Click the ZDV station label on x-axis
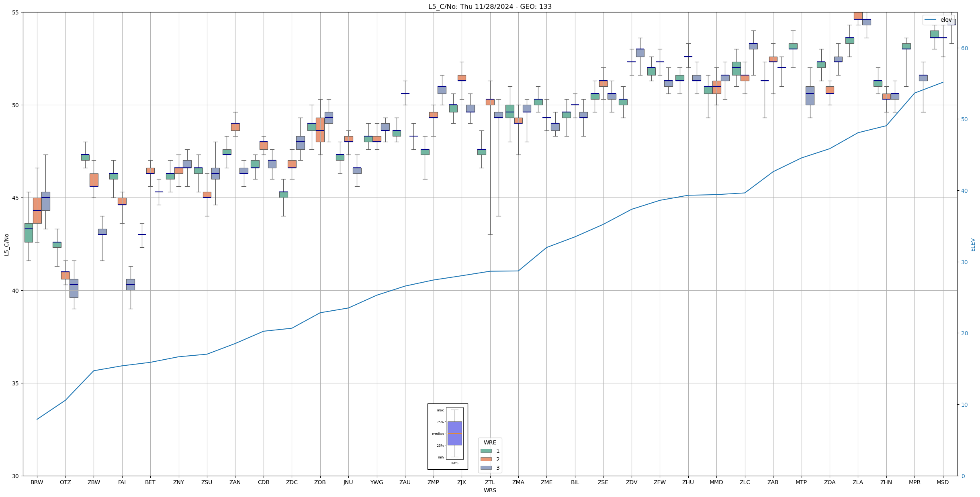Image resolution: width=980 pixels, height=497 pixels. 631,482
